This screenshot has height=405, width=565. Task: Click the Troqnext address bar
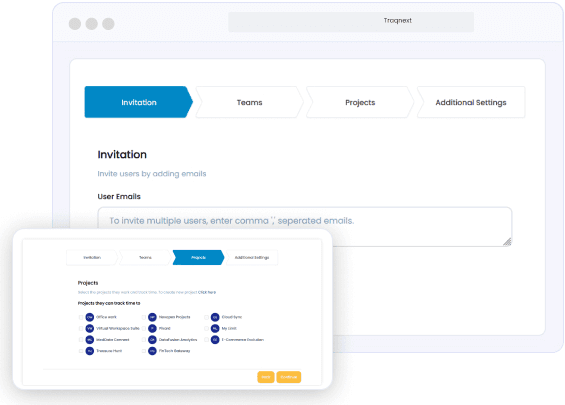coord(351,22)
